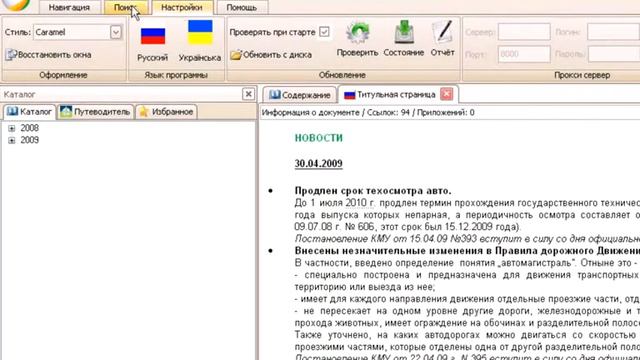Screen dimensions: 640x360
Task: Click the proxy Логин input field
Action: pos(614,32)
